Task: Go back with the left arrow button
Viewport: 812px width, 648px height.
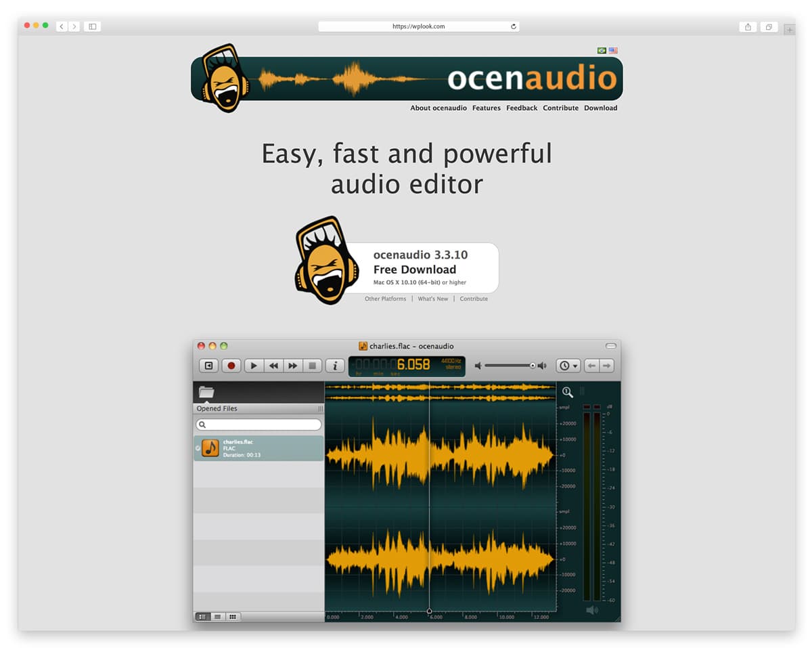Action: [592, 366]
